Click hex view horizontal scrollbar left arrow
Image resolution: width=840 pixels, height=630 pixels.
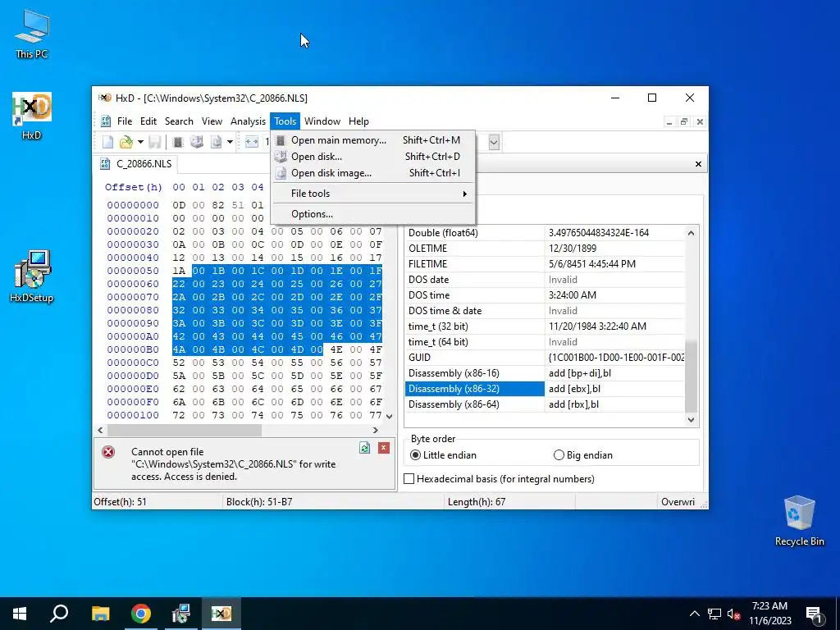tap(100, 430)
